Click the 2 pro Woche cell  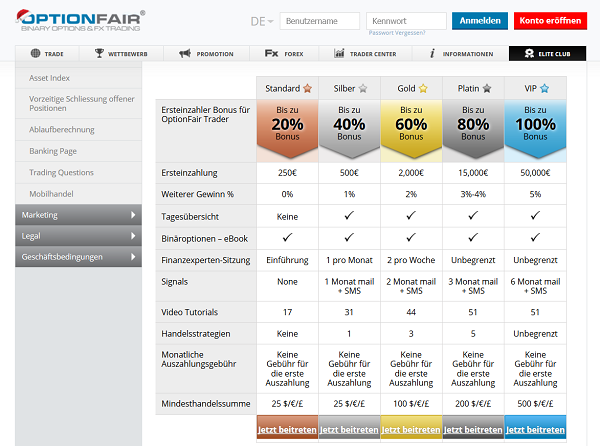pos(411,260)
